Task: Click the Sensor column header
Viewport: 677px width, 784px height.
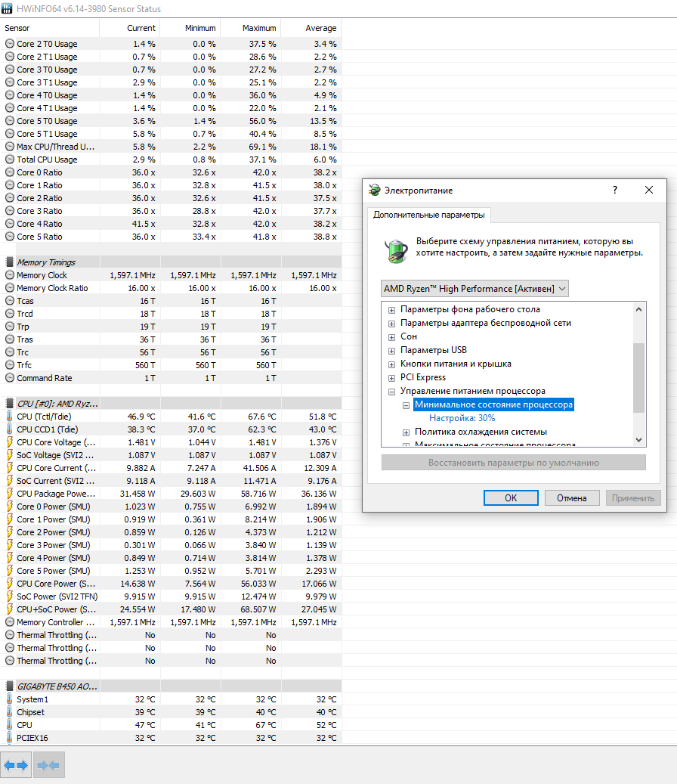Action: 50,28
